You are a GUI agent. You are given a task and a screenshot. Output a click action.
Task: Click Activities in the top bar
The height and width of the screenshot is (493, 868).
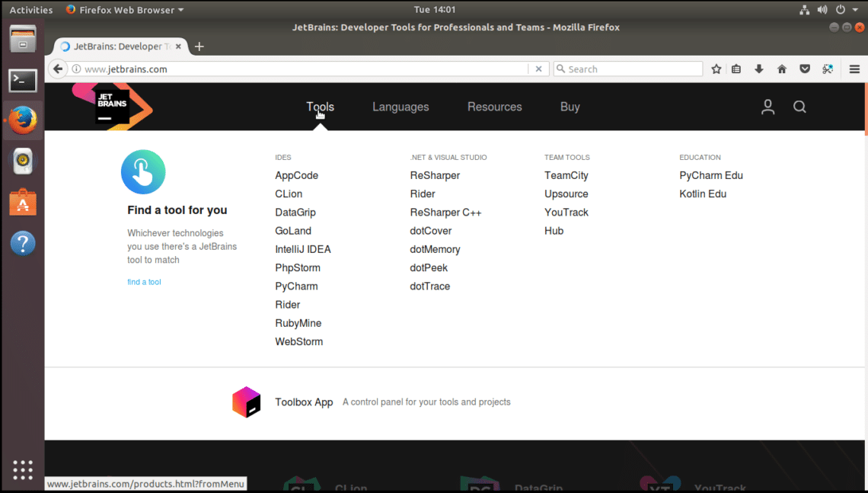coord(31,9)
